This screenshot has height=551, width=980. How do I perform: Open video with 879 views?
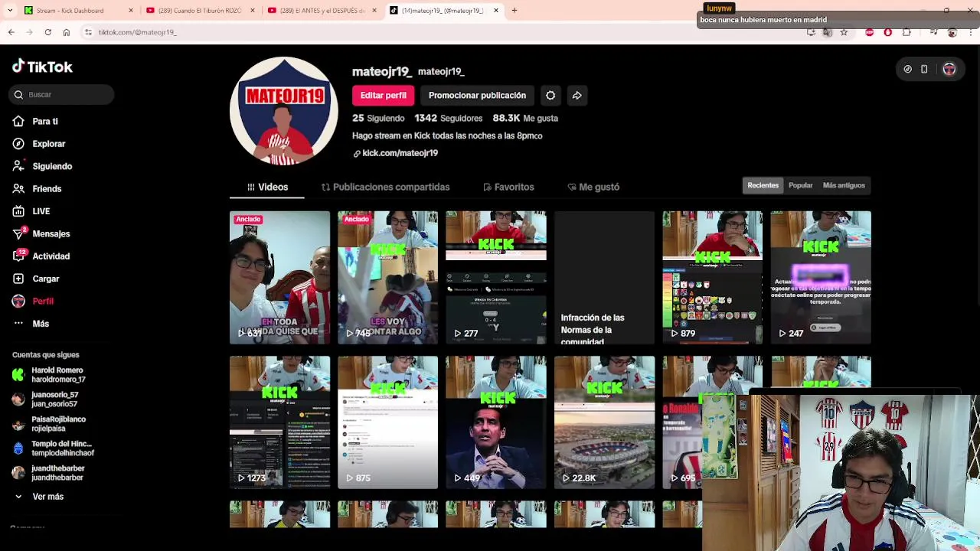click(x=712, y=277)
